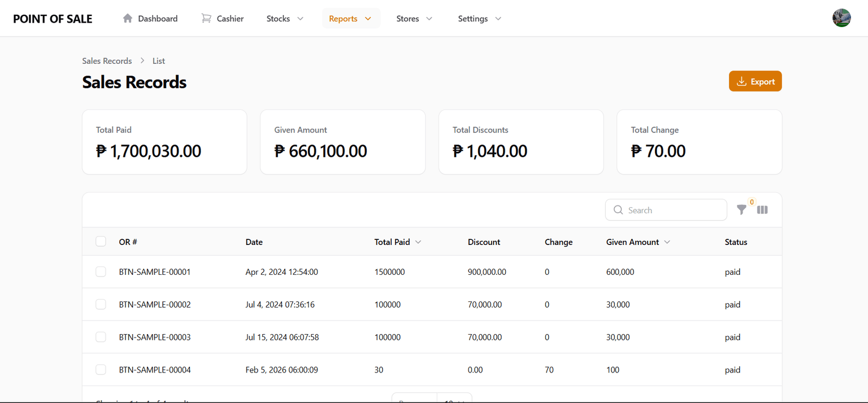Click the List breadcrumb
The image size is (868, 403).
tap(159, 60)
